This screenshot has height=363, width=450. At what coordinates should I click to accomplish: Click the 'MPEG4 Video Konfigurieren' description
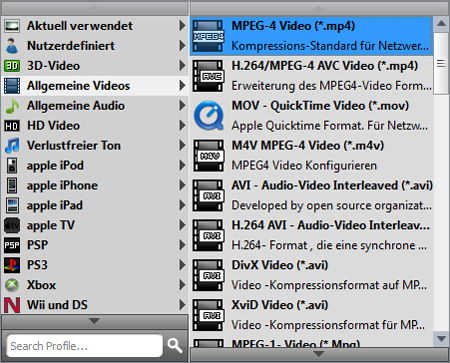tap(304, 166)
